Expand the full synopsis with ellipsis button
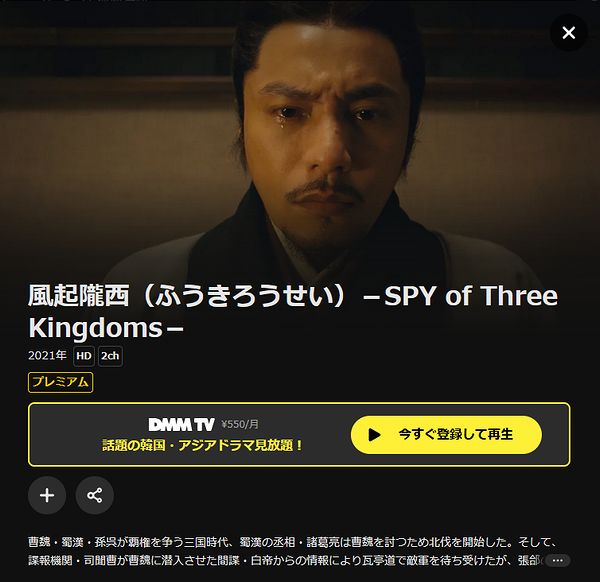 coord(558,561)
